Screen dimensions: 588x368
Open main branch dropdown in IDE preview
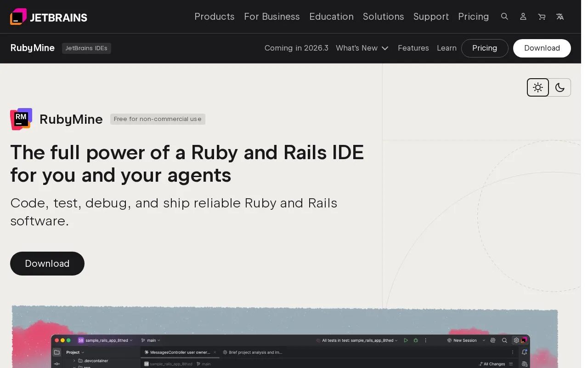(151, 340)
